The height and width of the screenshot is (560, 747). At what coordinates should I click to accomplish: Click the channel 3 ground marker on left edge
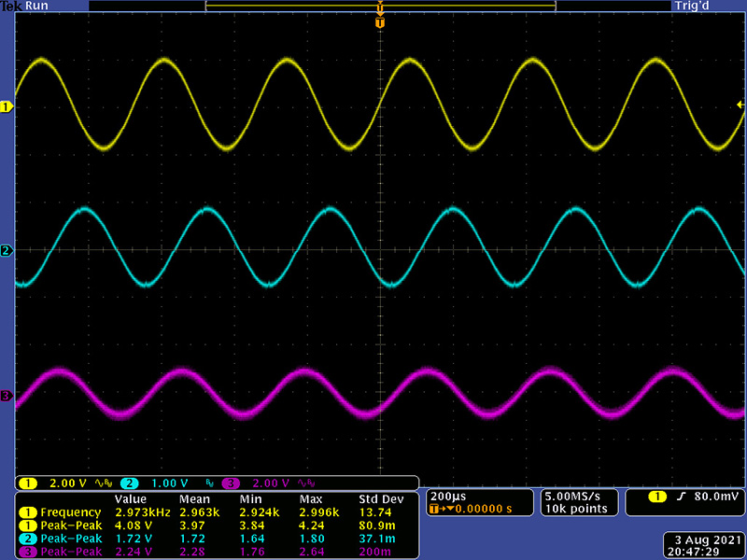6,397
